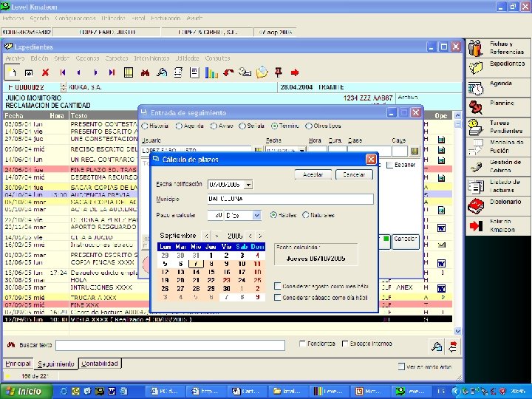
Task: Choose Hábiles days option
Action: coord(273,215)
